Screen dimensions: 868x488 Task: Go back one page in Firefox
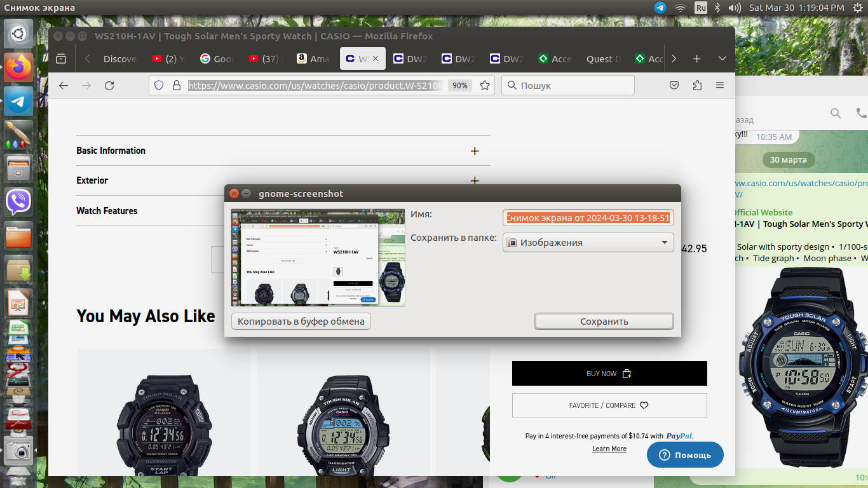(x=64, y=85)
